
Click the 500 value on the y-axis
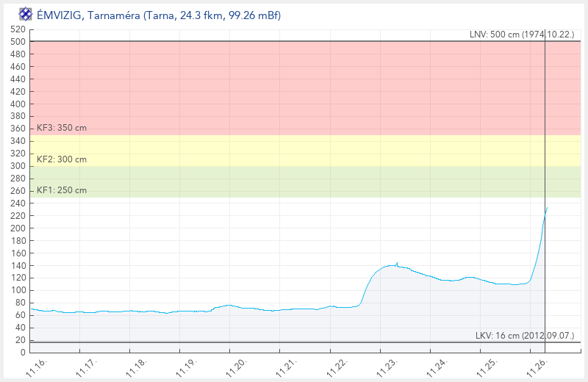click(18, 41)
